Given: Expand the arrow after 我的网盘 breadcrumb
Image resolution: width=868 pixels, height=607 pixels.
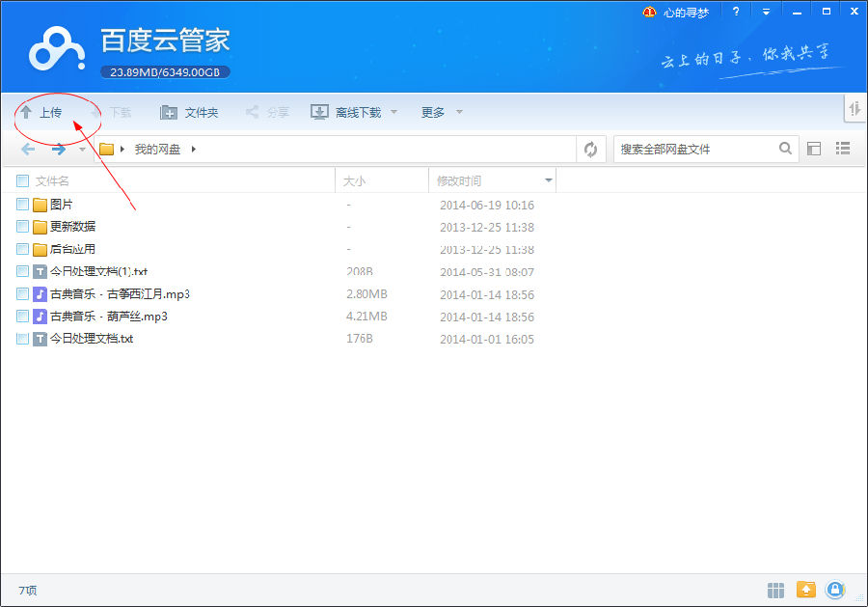Looking at the screenshot, I should pos(193,149).
